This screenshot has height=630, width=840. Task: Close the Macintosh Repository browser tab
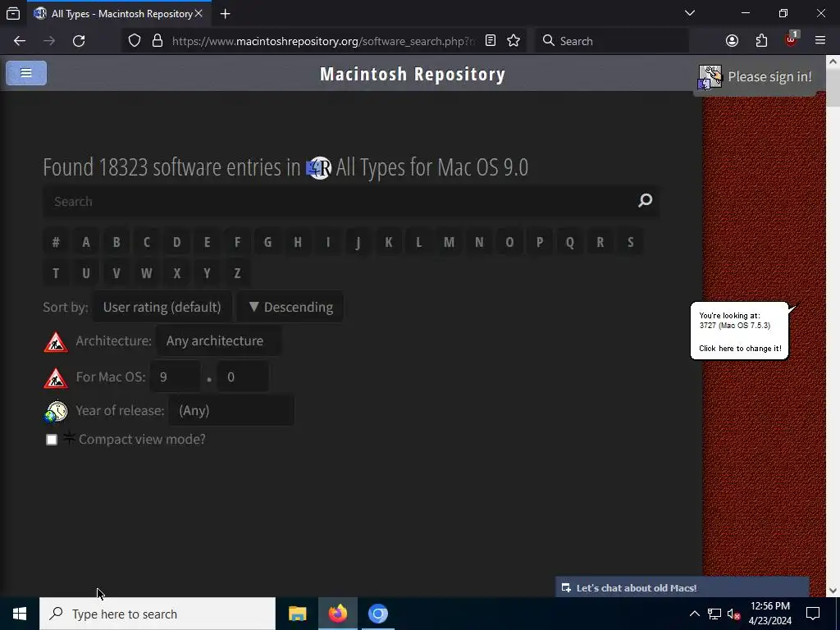pos(199,13)
